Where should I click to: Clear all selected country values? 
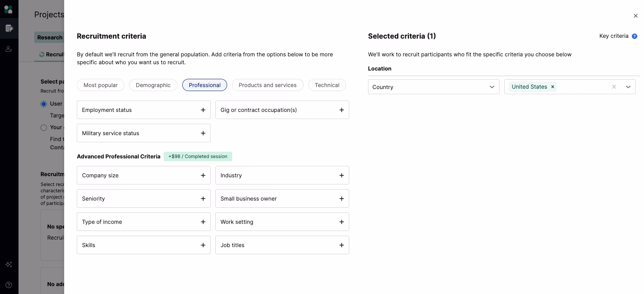click(614, 87)
